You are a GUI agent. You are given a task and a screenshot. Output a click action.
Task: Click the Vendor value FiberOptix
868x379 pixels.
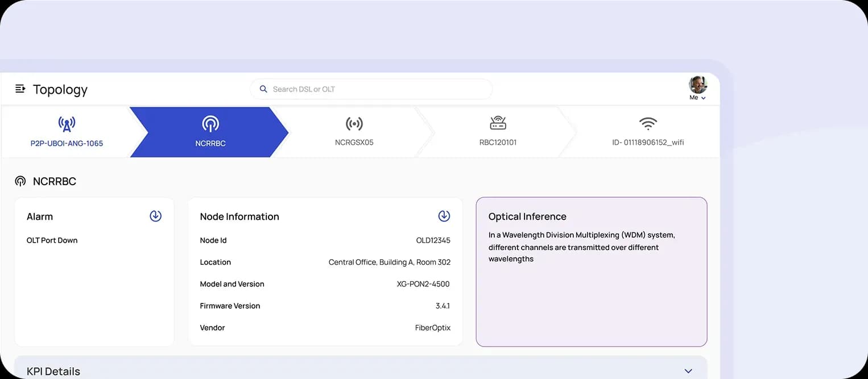433,328
